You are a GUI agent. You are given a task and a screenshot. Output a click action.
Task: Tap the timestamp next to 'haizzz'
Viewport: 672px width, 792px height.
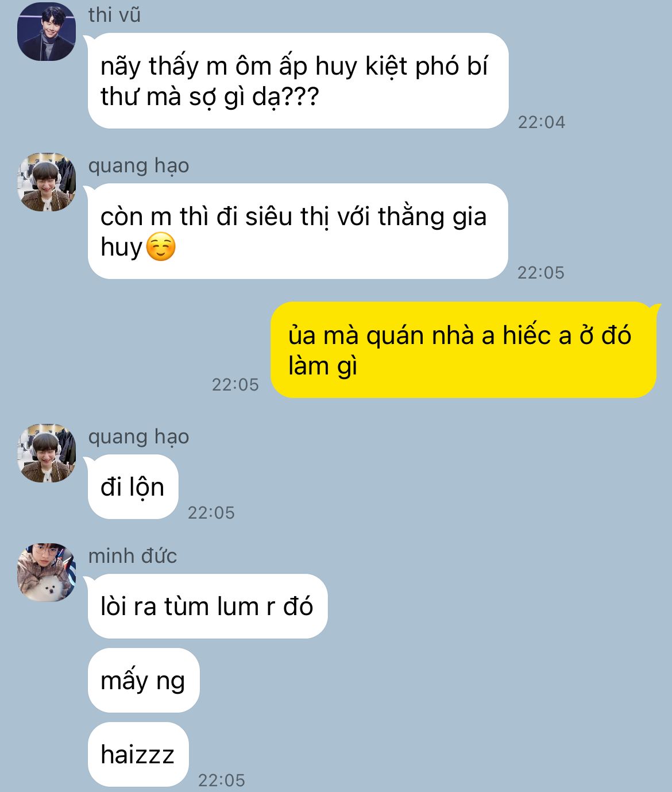point(222,780)
